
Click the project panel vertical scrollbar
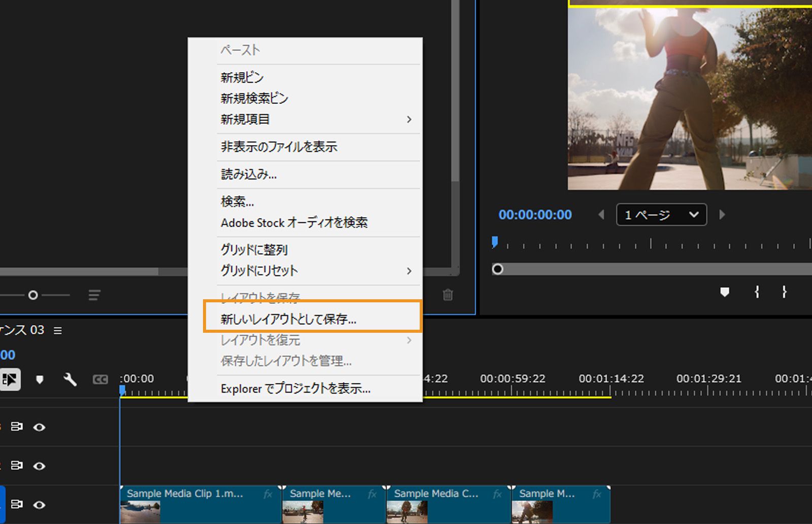(455, 90)
